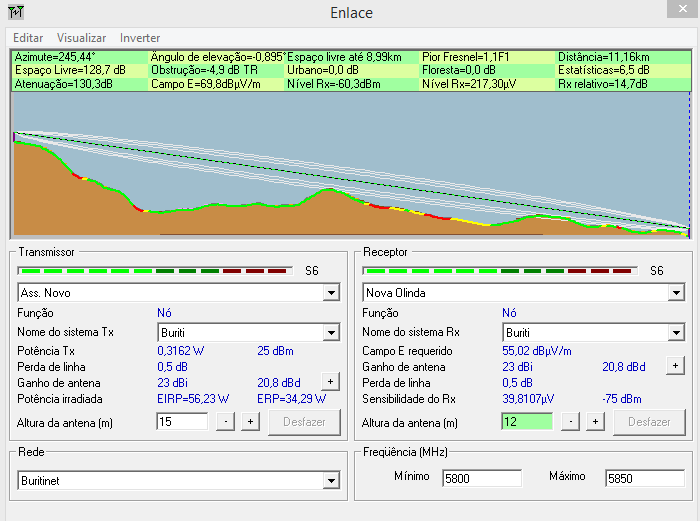Screen dimensions: 700x521
Task: Click the transmitter S6 signal meter bar
Action: [x=155, y=270]
